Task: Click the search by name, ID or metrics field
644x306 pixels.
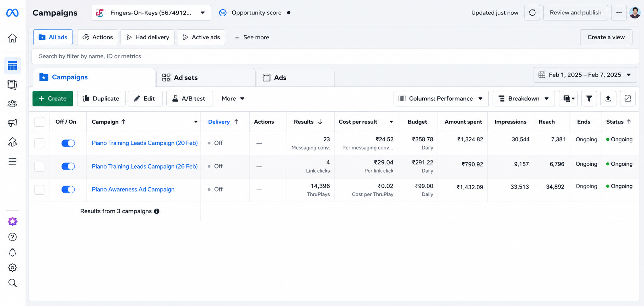Action: click(x=335, y=56)
